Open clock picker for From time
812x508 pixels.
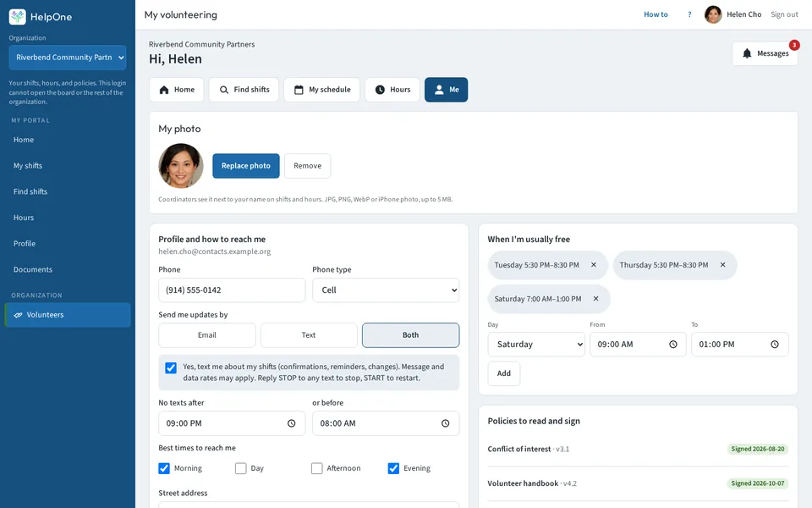coord(672,345)
